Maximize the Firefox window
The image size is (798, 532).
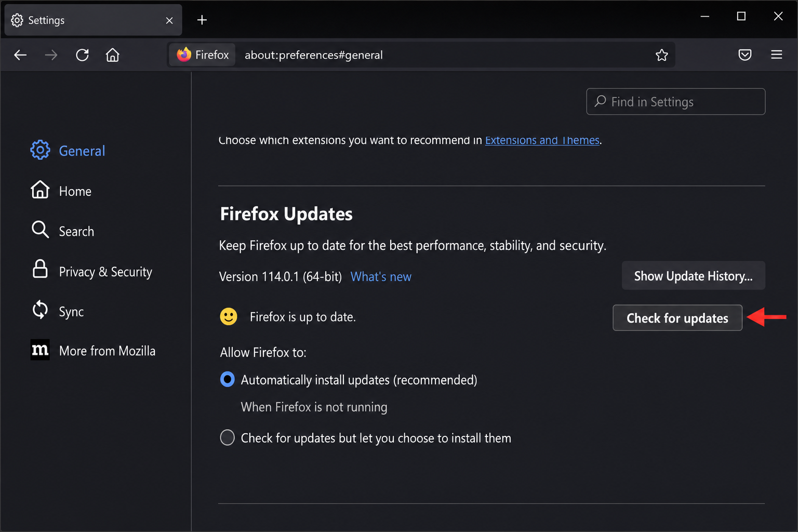click(x=741, y=17)
